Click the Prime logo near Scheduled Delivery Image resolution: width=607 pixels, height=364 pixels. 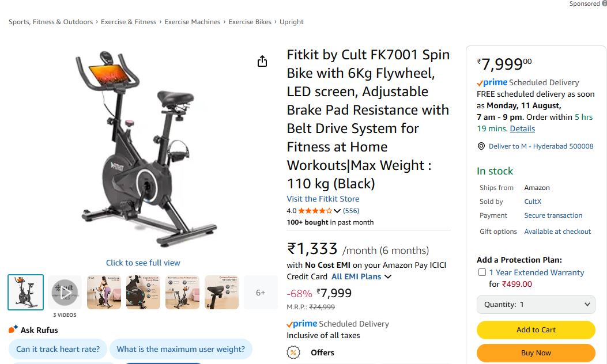point(493,82)
